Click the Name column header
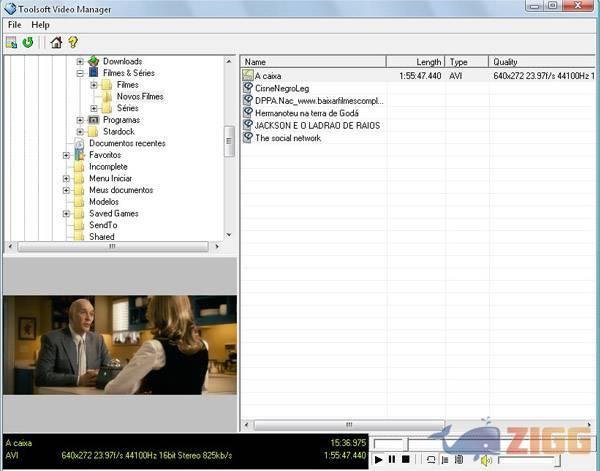This screenshot has height=471, width=600. (x=312, y=62)
